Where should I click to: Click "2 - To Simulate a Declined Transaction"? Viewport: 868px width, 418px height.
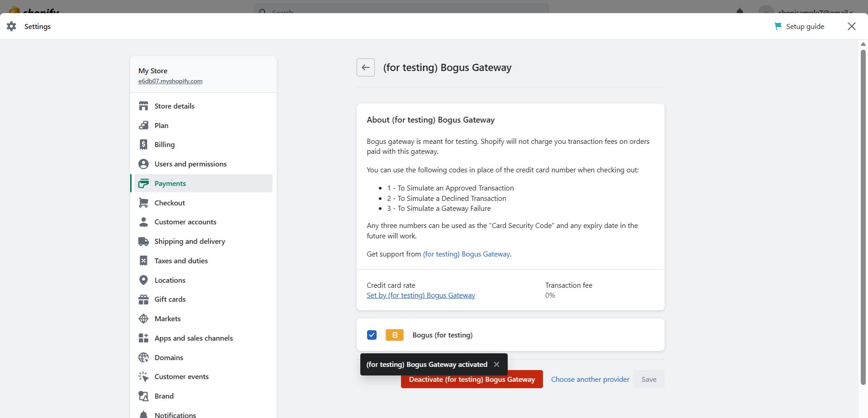click(x=447, y=199)
